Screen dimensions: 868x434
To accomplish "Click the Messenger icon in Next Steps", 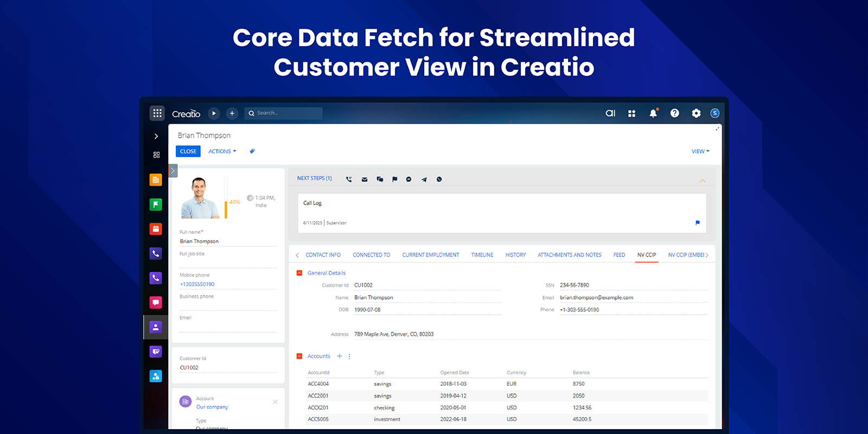I will pyautogui.click(x=409, y=179).
